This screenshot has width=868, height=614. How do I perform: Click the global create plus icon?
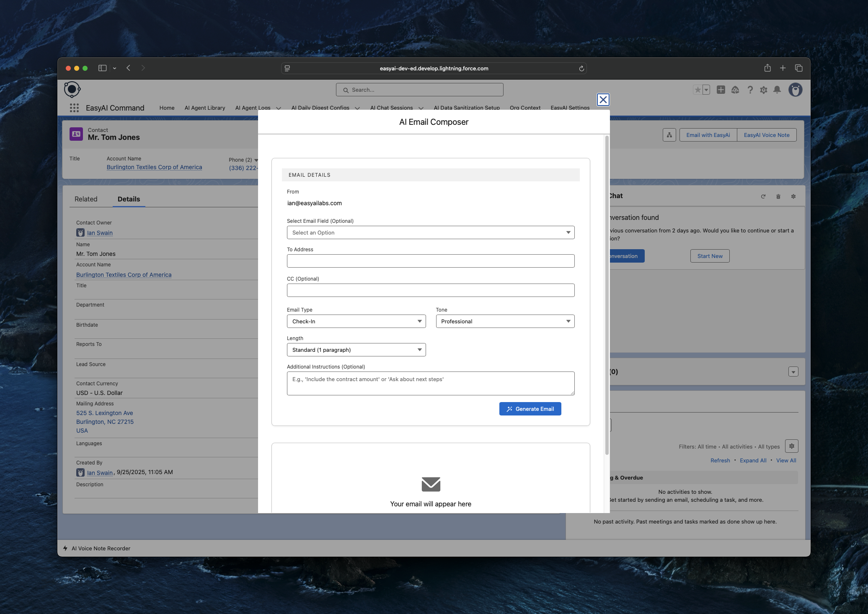(721, 90)
